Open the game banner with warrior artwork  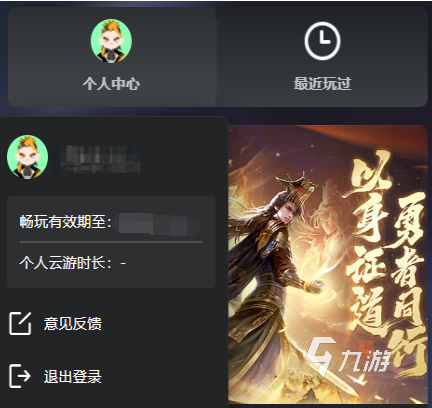click(328, 265)
